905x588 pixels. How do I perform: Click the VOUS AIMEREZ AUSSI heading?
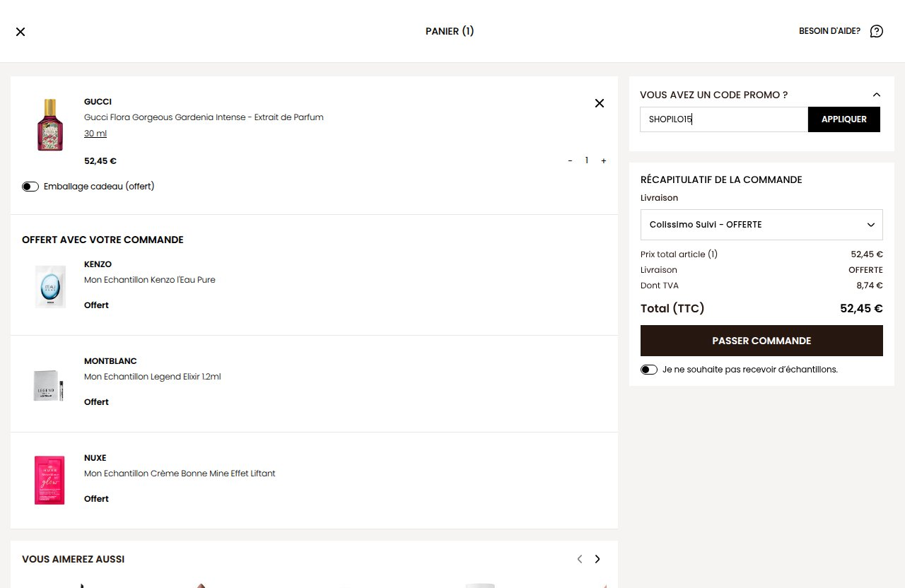[x=73, y=559]
